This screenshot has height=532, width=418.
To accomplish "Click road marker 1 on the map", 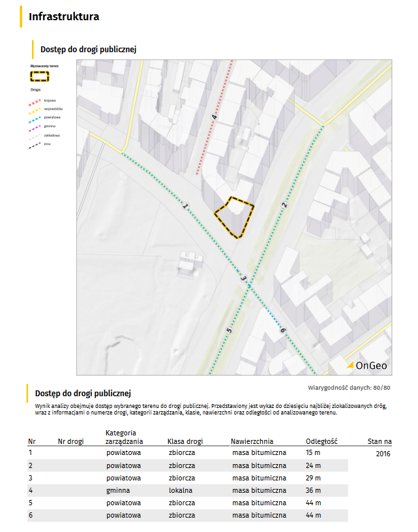I will (x=186, y=207).
